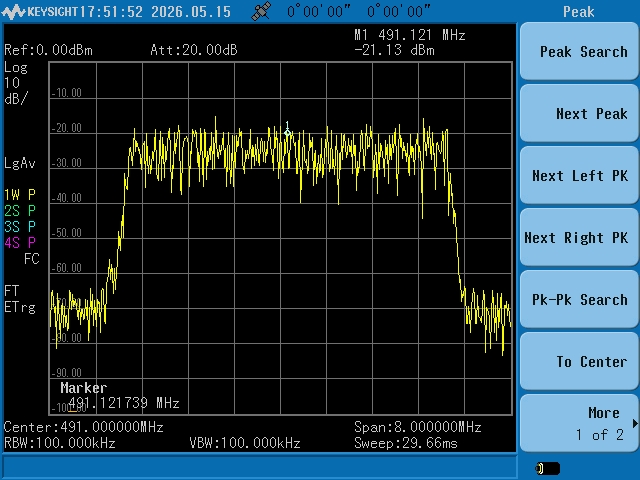
Task: Select the To Center softkey
Action: coord(579,362)
